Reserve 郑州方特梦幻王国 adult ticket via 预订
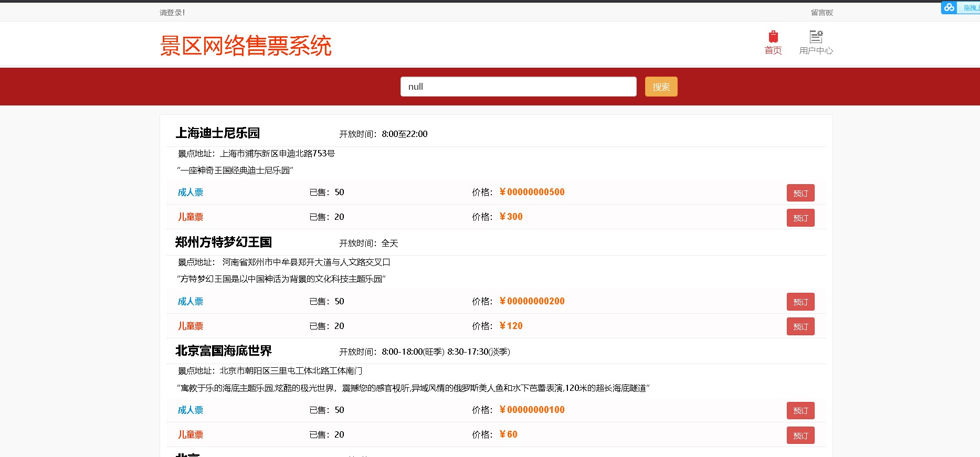Image resolution: width=980 pixels, height=457 pixels. (800, 302)
